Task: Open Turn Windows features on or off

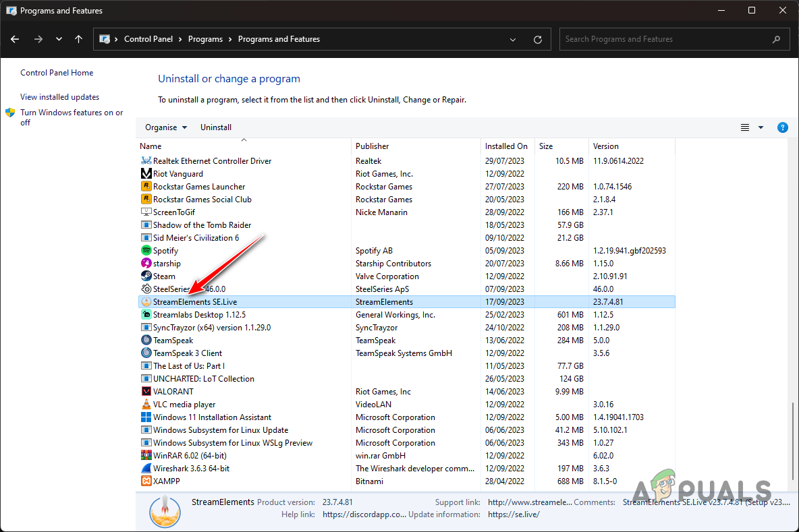Action: [72, 117]
